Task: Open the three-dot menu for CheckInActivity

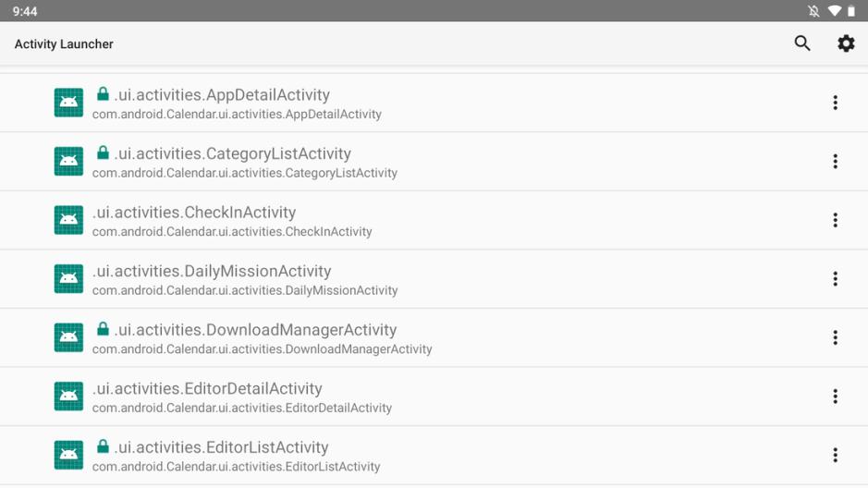Action: [x=835, y=220]
